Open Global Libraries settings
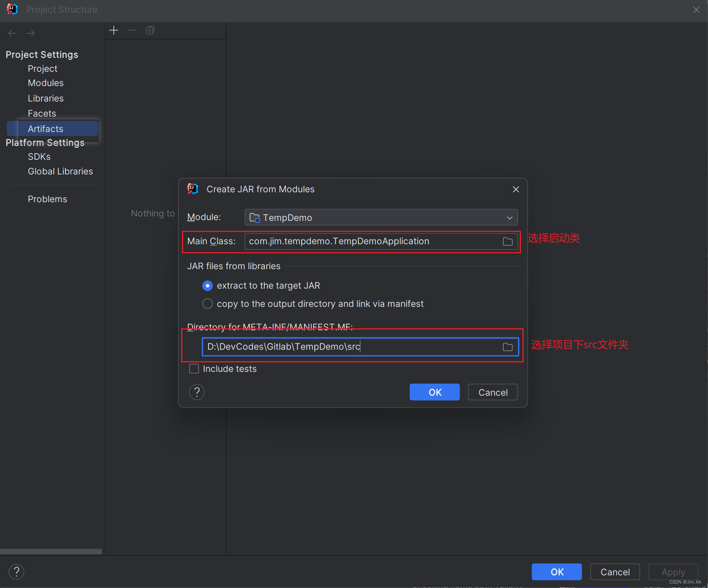Screen dimensions: 708x588 60,171
